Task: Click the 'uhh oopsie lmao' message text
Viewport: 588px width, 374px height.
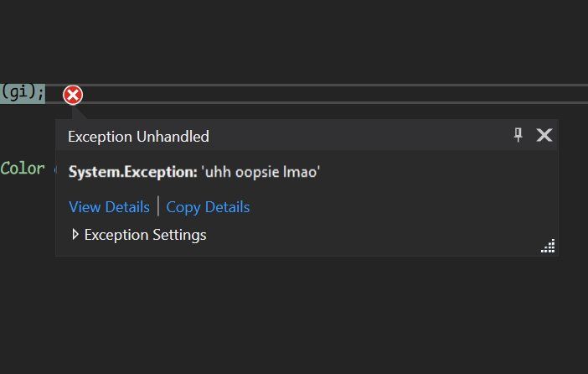Action: tap(260, 172)
